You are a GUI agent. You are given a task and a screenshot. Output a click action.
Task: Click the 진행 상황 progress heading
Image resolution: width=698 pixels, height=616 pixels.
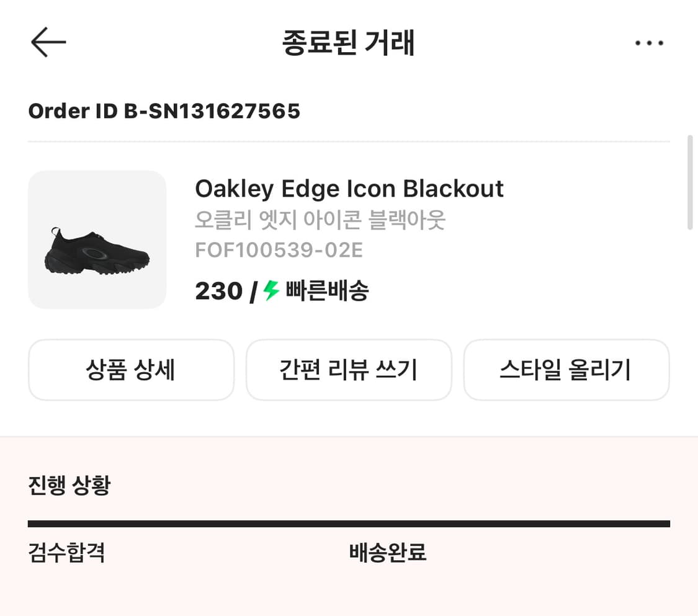pos(69,486)
